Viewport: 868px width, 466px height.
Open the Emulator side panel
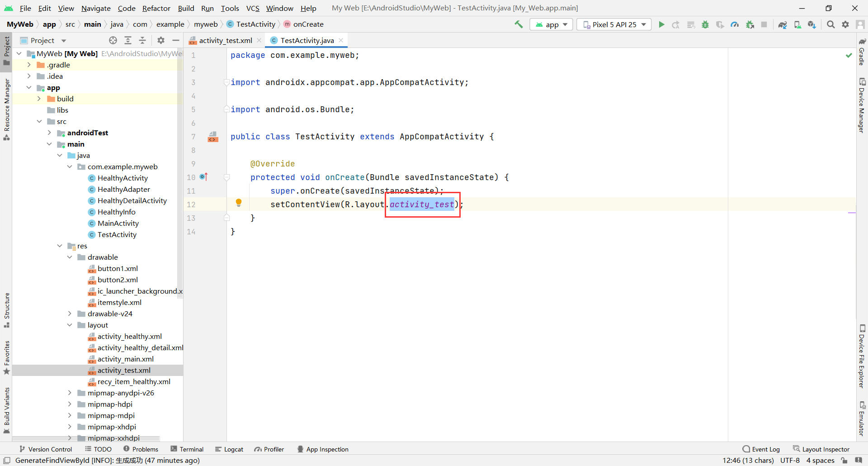(x=862, y=418)
